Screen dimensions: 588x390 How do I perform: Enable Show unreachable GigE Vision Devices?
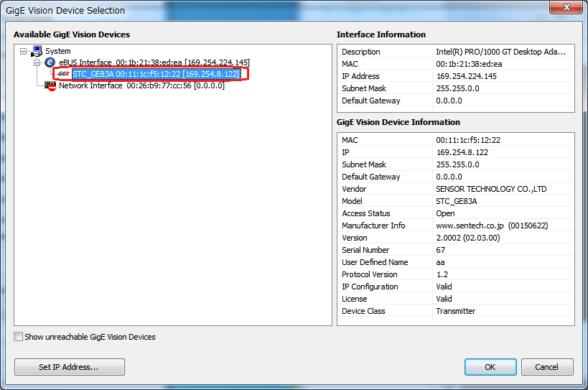19,337
